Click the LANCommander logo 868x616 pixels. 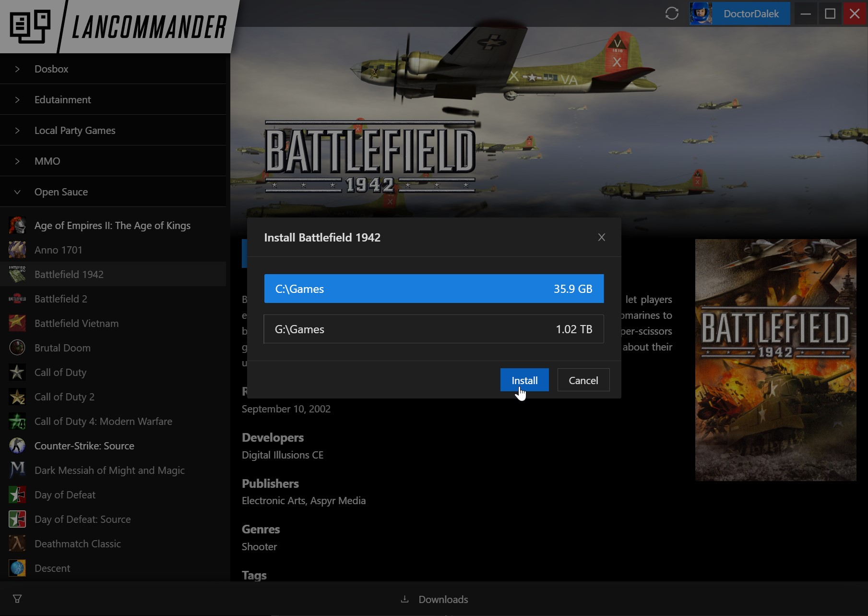pyautogui.click(x=120, y=26)
